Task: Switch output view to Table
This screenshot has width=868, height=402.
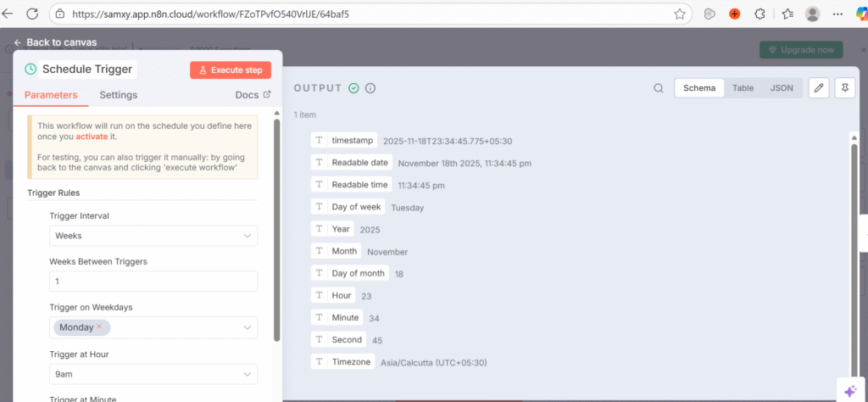Action: (743, 88)
